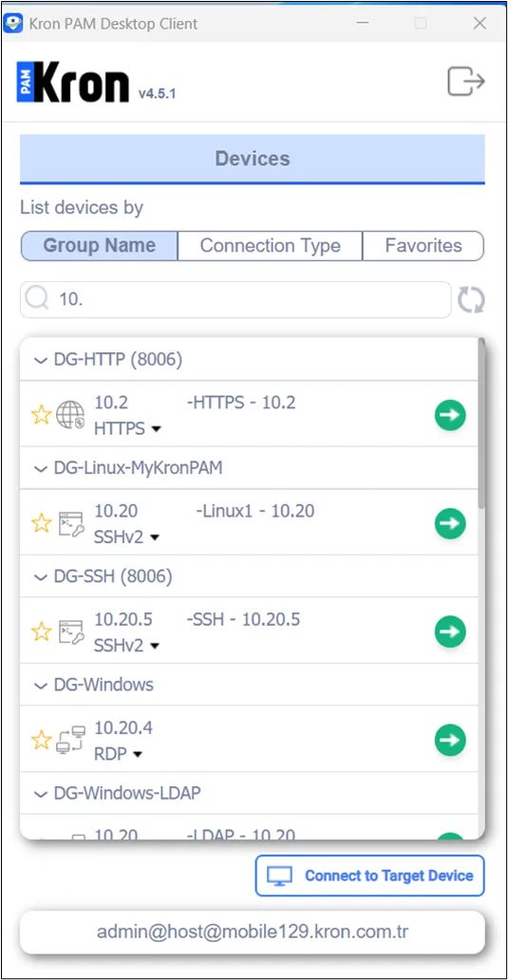Select the Group Name listing option

100,246
